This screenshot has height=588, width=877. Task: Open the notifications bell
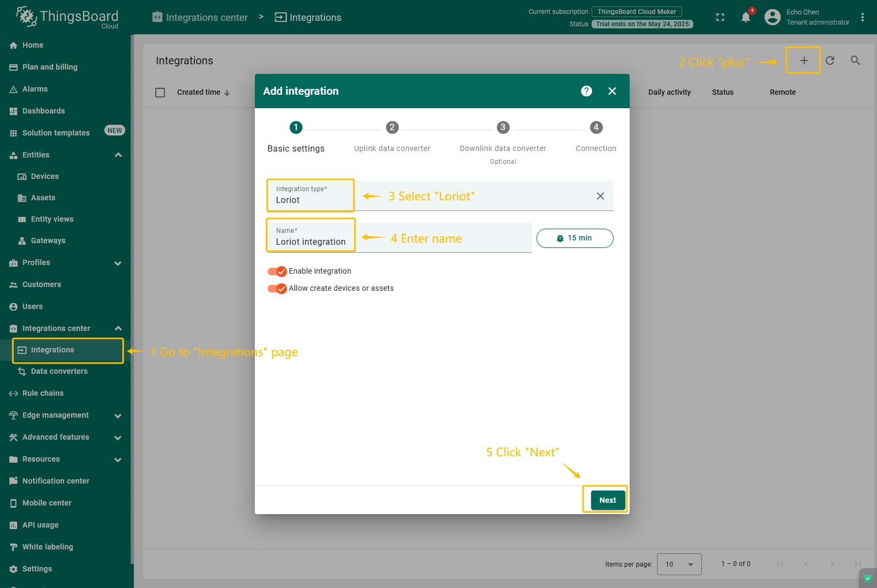tap(745, 17)
